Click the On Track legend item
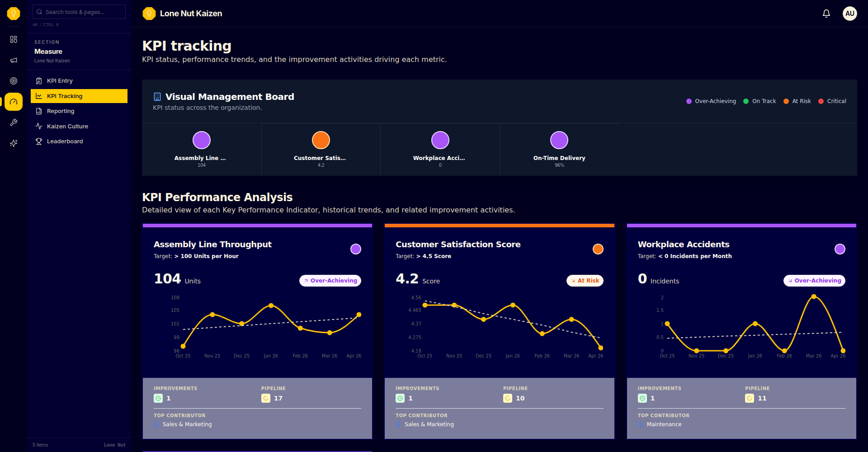This screenshot has height=452, width=868. [x=759, y=101]
